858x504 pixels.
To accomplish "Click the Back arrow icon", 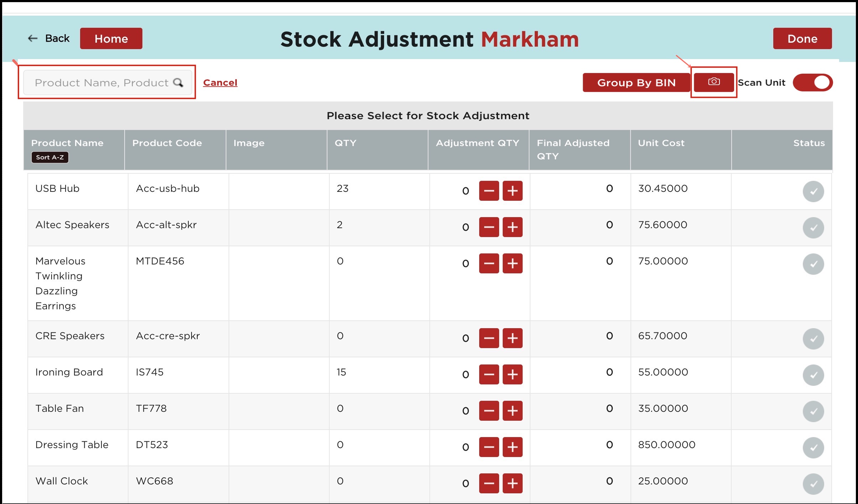I will click(x=33, y=38).
